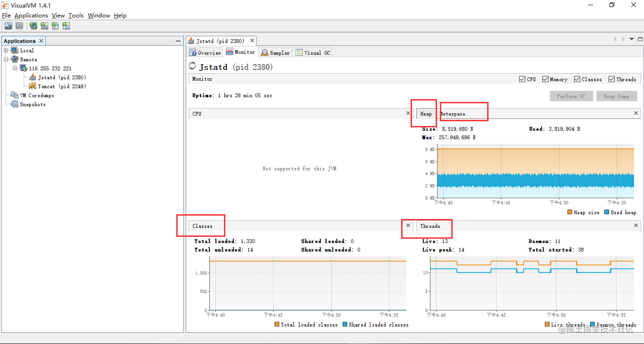Uncheck the Classes checkbox

(x=577, y=79)
